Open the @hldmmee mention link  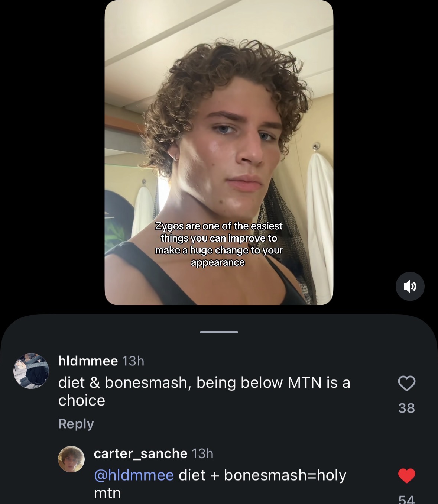(x=134, y=475)
